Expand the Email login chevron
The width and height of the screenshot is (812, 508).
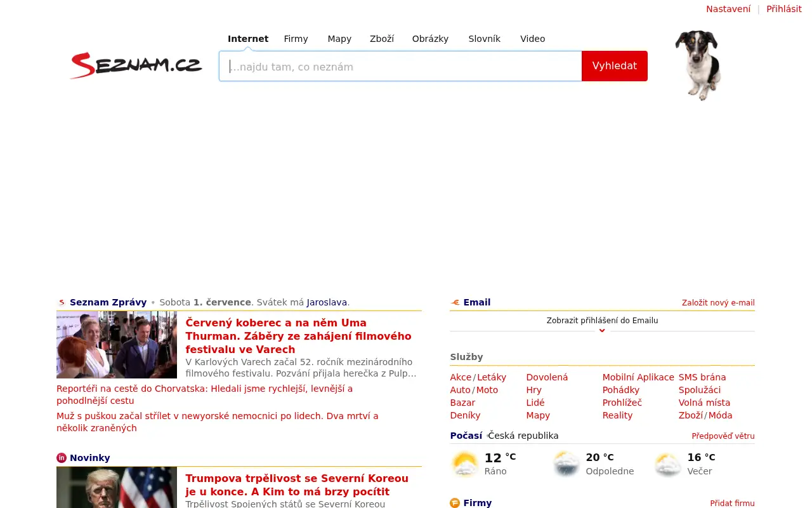[602, 330]
